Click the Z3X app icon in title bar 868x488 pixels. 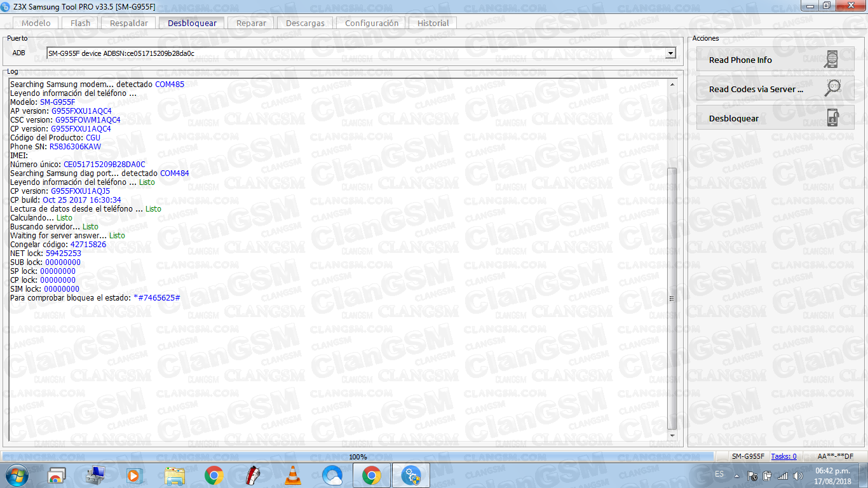6,6
